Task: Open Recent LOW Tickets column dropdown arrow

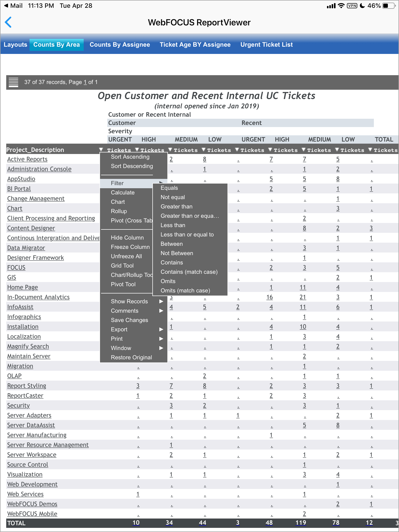Action: point(337,150)
